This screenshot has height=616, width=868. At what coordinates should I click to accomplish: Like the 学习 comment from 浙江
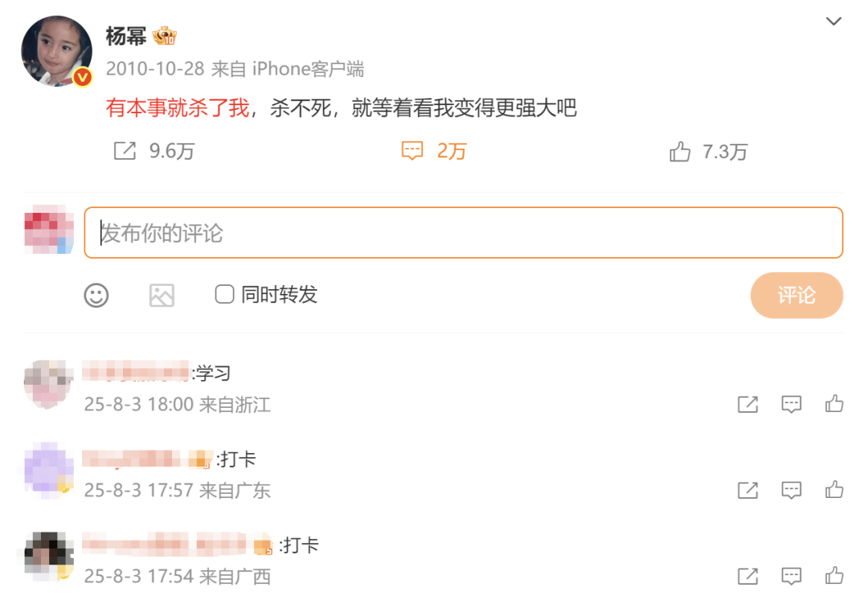[834, 404]
